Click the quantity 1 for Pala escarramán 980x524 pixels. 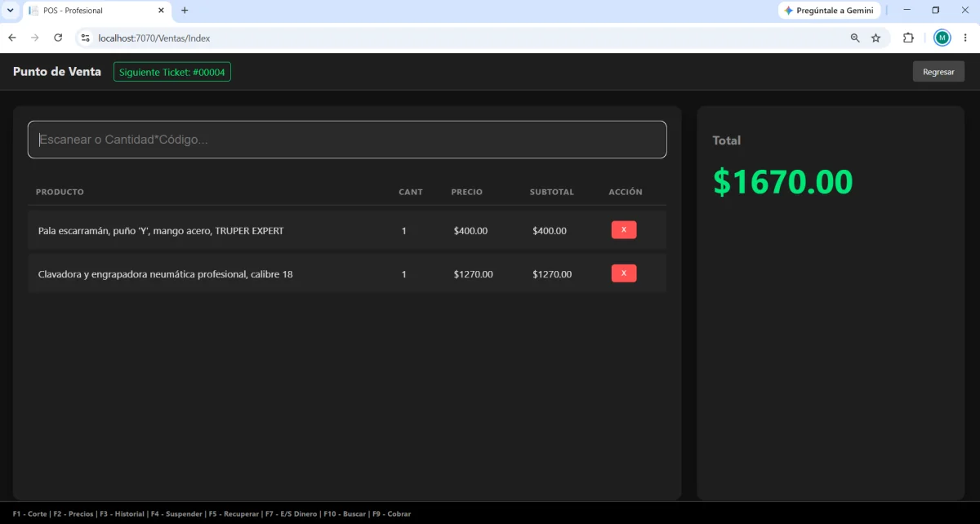point(403,231)
